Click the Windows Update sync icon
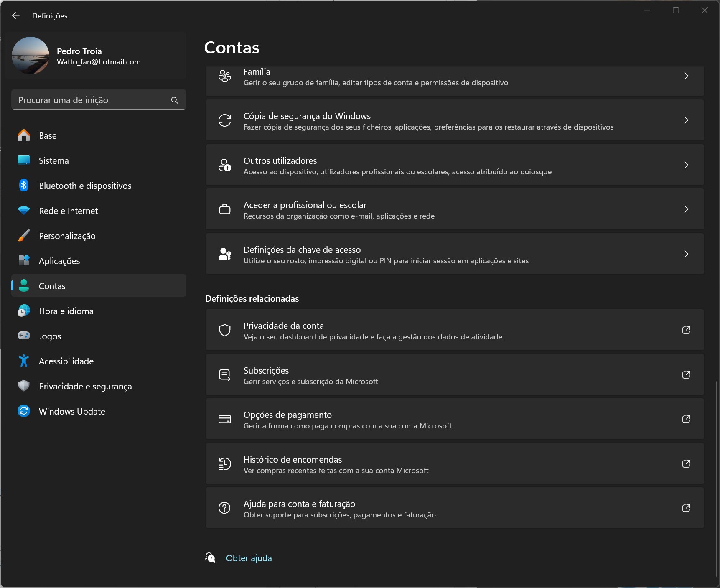 pos(24,411)
